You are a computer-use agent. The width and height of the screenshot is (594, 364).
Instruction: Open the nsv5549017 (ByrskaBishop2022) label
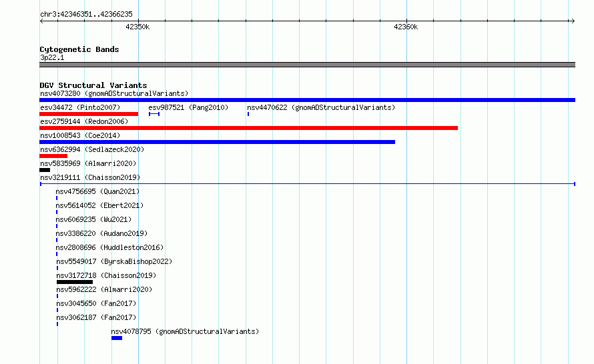click(x=114, y=261)
